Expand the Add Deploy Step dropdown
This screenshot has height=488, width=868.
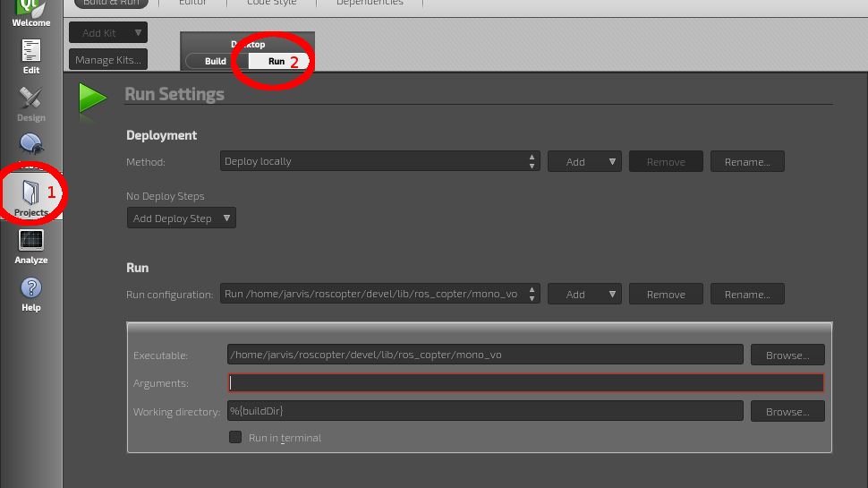pos(182,218)
